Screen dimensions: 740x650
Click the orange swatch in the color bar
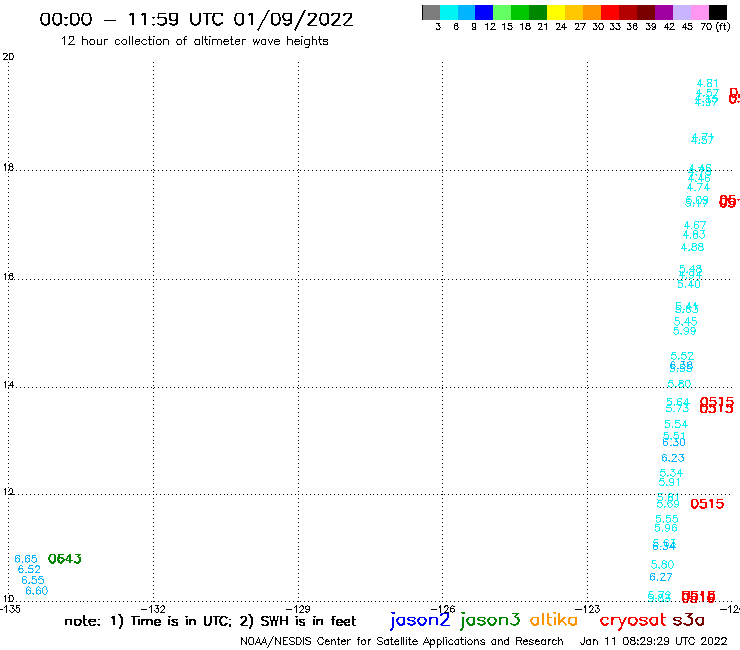pos(592,12)
